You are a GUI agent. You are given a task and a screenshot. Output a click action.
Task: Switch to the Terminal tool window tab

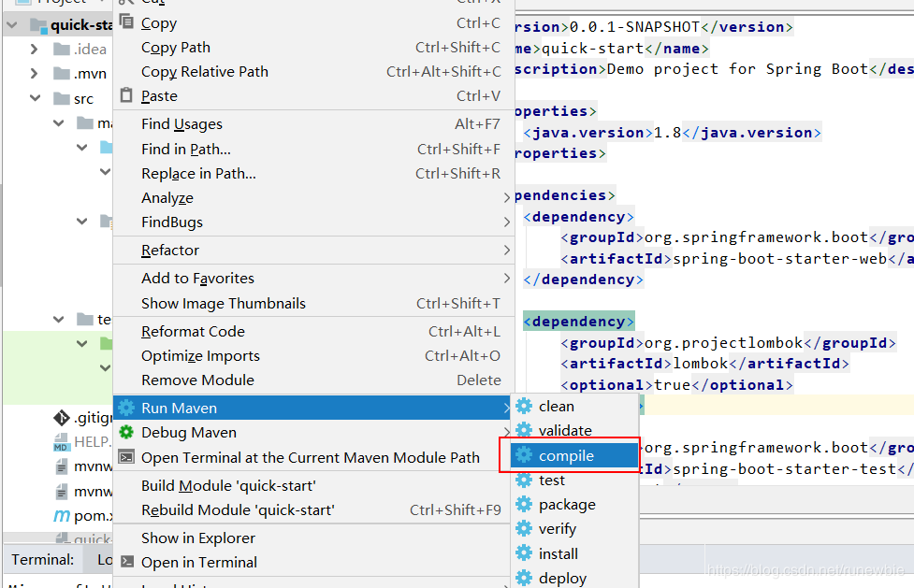tap(42, 560)
